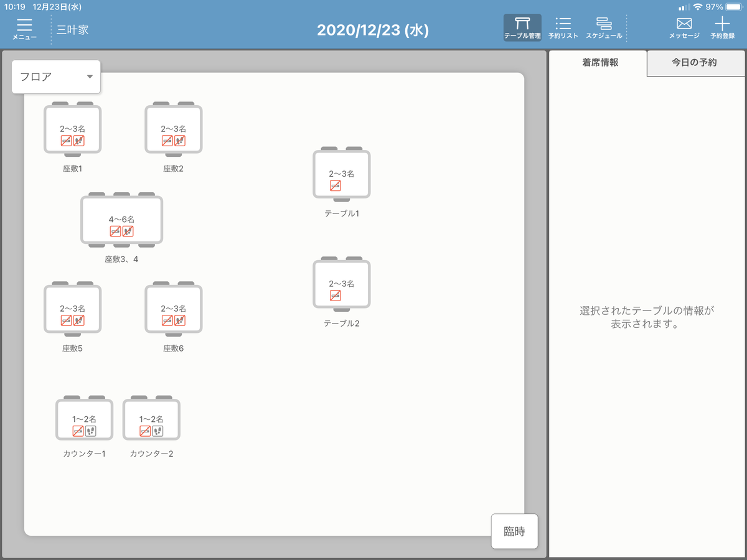Image resolution: width=747 pixels, height=560 pixels.
Task: Click the no-smoking icon on カウンター1
Action: (78, 431)
